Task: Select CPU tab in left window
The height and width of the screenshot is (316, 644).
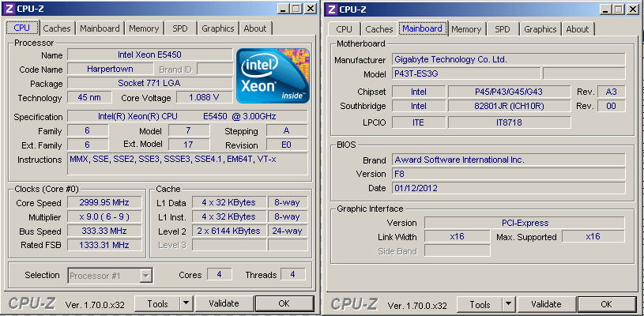Action: [x=22, y=28]
